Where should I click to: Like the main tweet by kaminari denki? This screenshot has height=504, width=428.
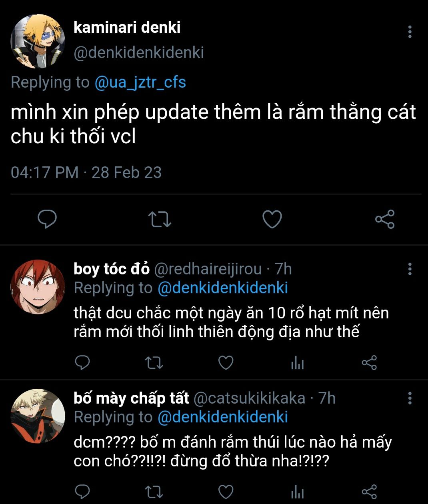pyautogui.click(x=272, y=219)
